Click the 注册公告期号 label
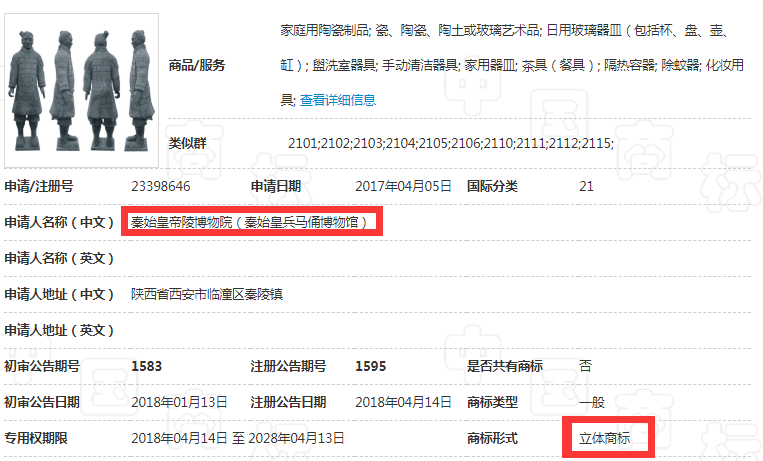 pyautogui.click(x=288, y=367)
